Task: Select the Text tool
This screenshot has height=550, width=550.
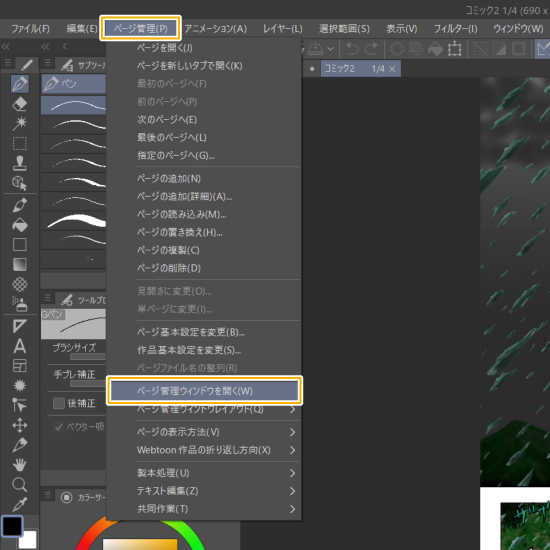Action: click(x=20, y=346)
